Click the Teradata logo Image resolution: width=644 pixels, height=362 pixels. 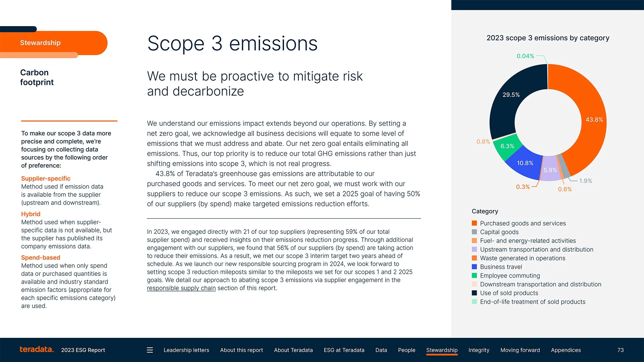(x=37, y=350)
